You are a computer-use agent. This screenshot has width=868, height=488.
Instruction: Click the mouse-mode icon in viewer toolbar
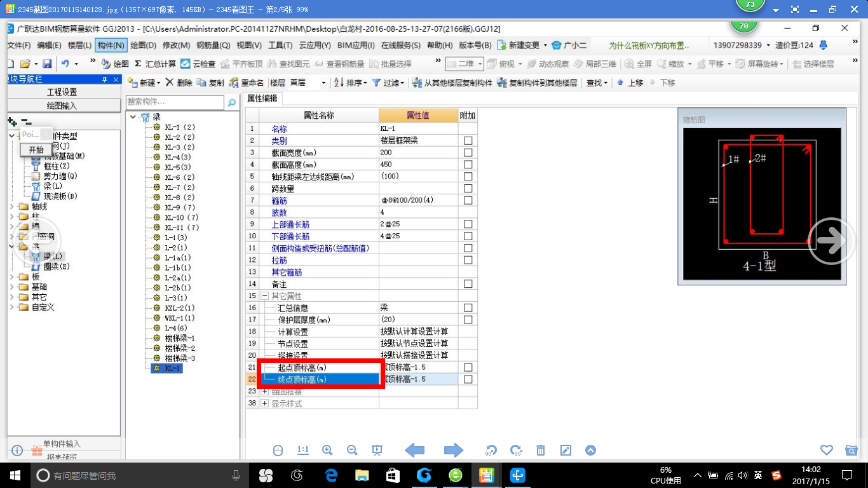pos(278,450)
